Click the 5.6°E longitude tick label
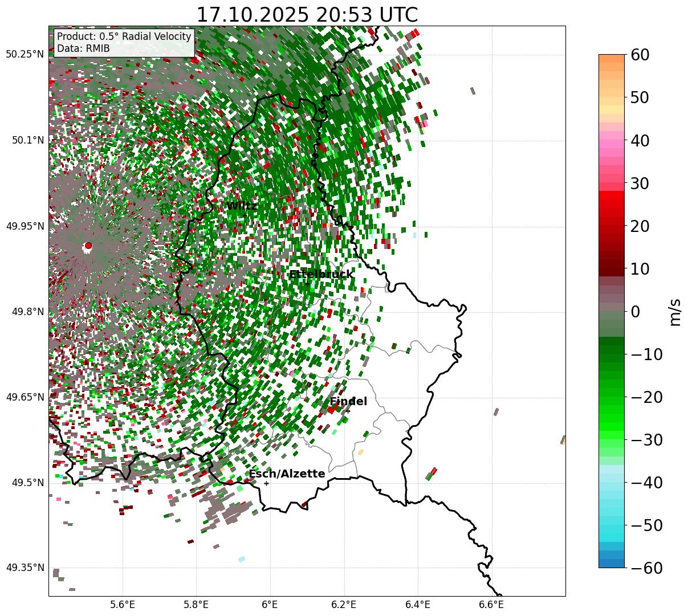Screen dimensions: 688x616 123,604
